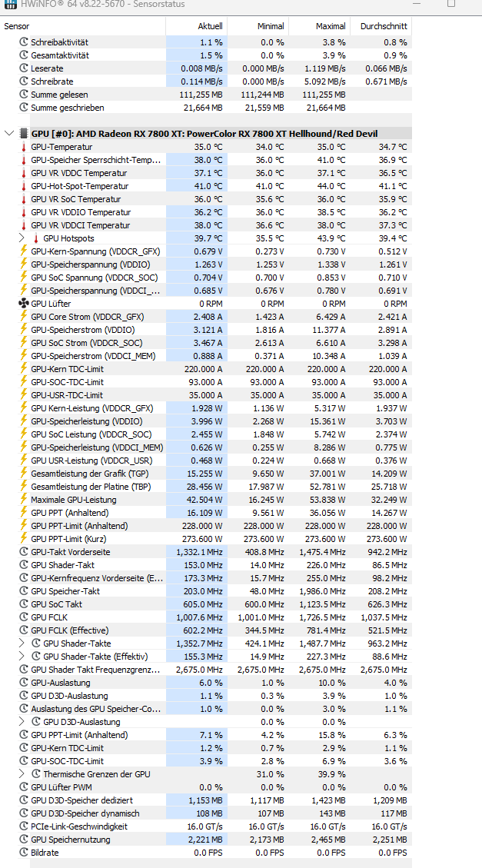Image resolution: width=482 pixels, height=868 pixels.
Task: Collapse the GPU [#0] AMD Radeon sensor group
Action: pos(8,134)
